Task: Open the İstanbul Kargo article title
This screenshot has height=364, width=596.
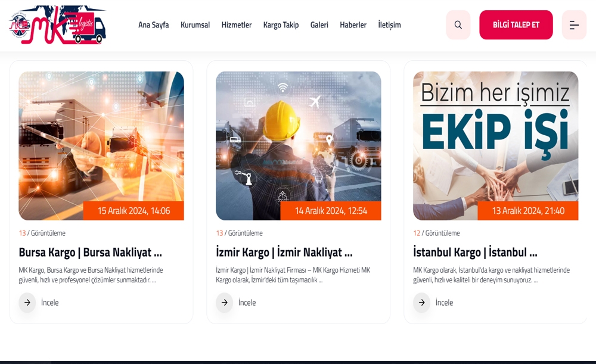Action: click(x=475, y=252)
